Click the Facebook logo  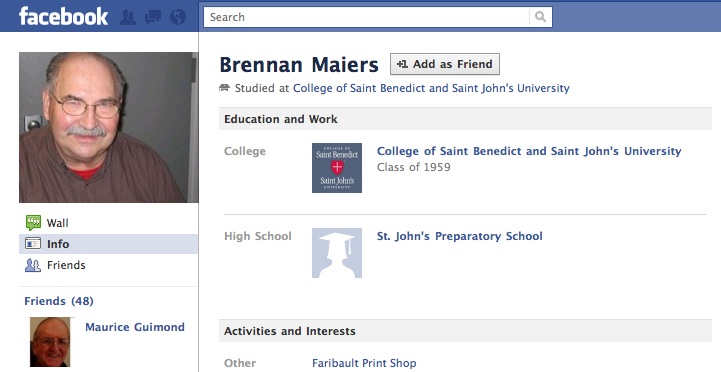pyautogui.click(x=63, y=17)
